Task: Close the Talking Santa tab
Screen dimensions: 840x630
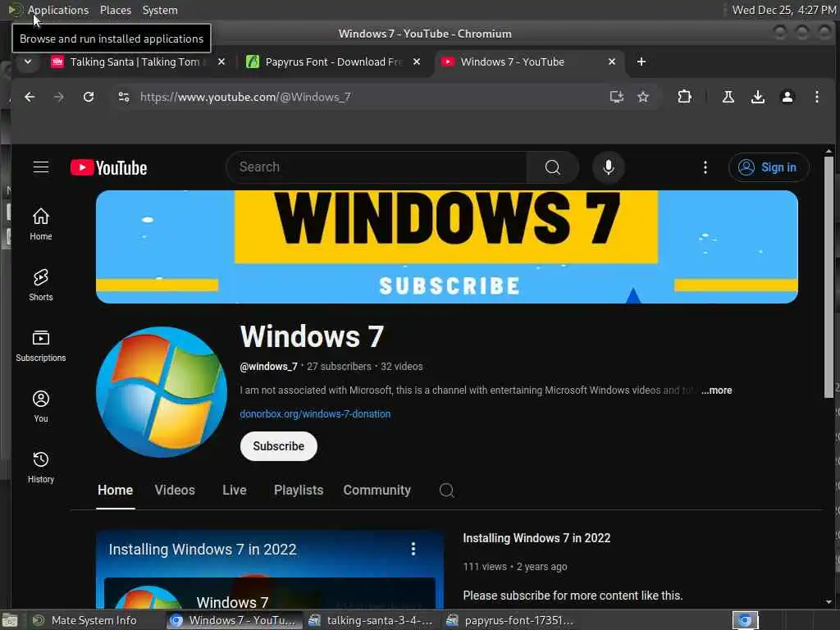Action: [x=221, y=62]
